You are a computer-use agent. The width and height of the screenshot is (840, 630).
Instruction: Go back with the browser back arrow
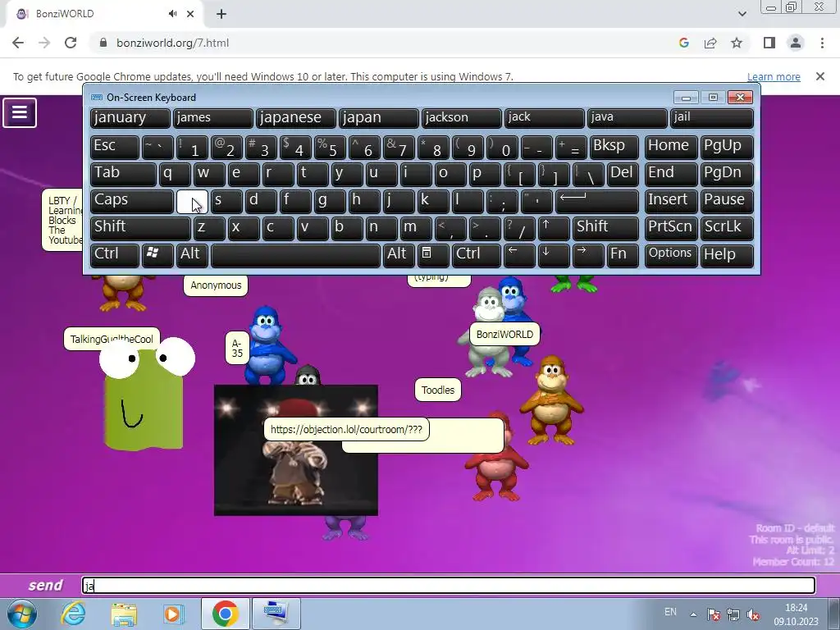pos(18,43)
